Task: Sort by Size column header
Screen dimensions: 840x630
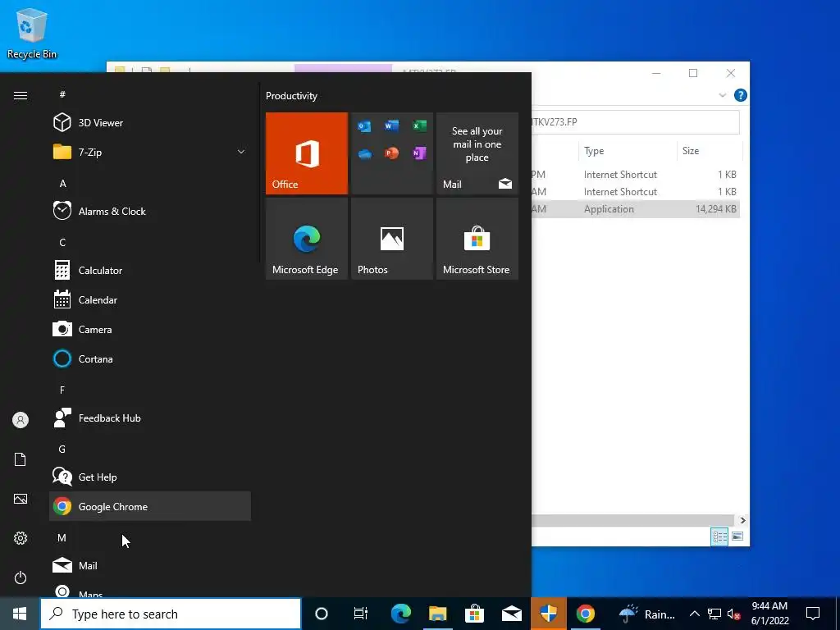Action: (710, 151)
